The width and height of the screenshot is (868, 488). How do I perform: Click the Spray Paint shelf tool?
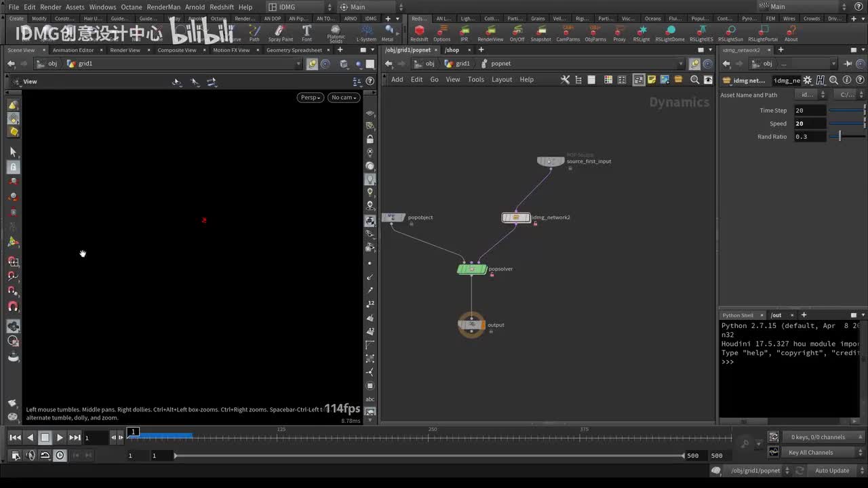[280, 31]
